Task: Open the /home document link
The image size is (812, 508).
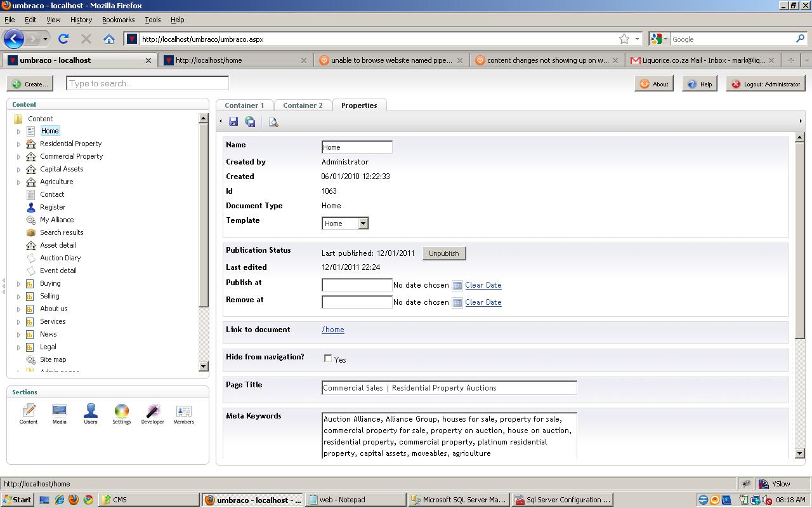Action: tap(333, 330)
